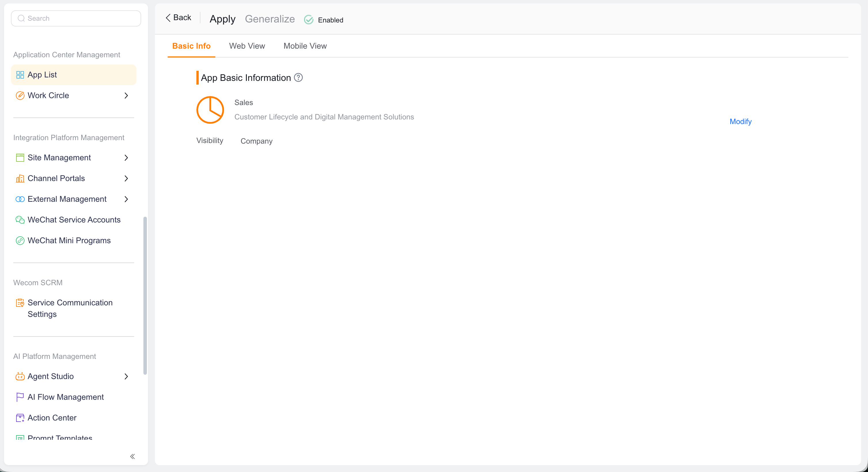Click the Modify link
The height and width of the screenshot is (472, 868).
tap(740, 121)
